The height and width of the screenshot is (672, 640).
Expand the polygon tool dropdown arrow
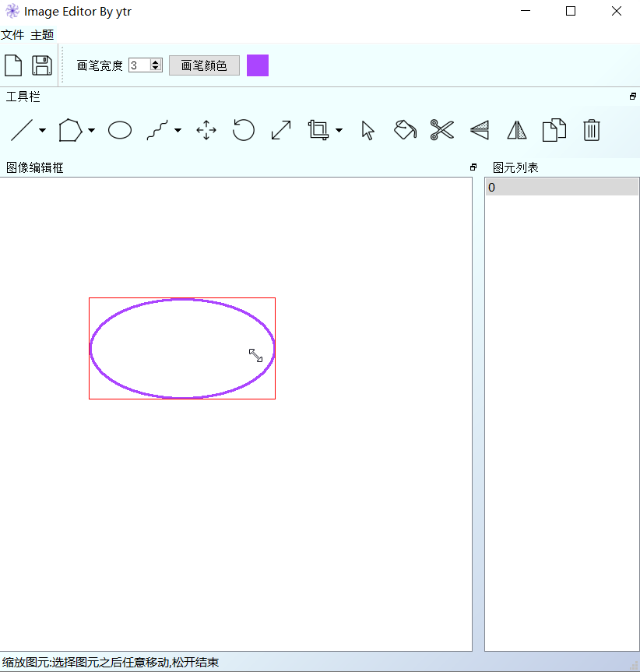coord(92,130)
